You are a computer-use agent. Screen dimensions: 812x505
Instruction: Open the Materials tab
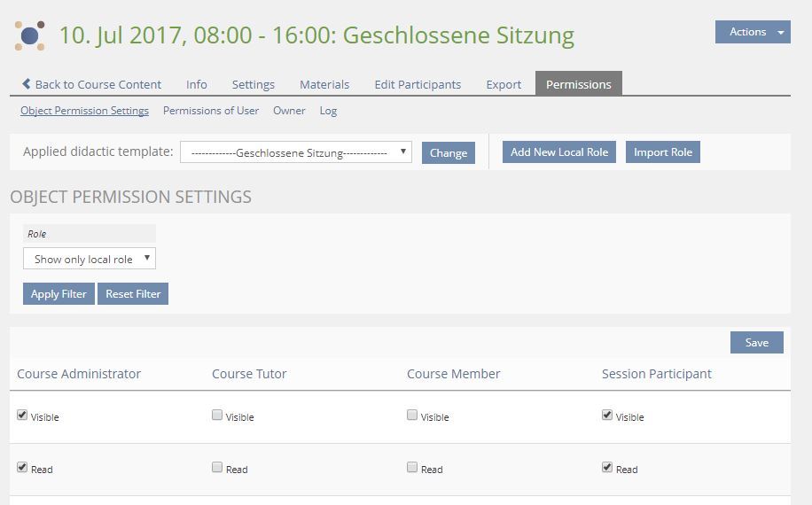(x=324, y=84)
